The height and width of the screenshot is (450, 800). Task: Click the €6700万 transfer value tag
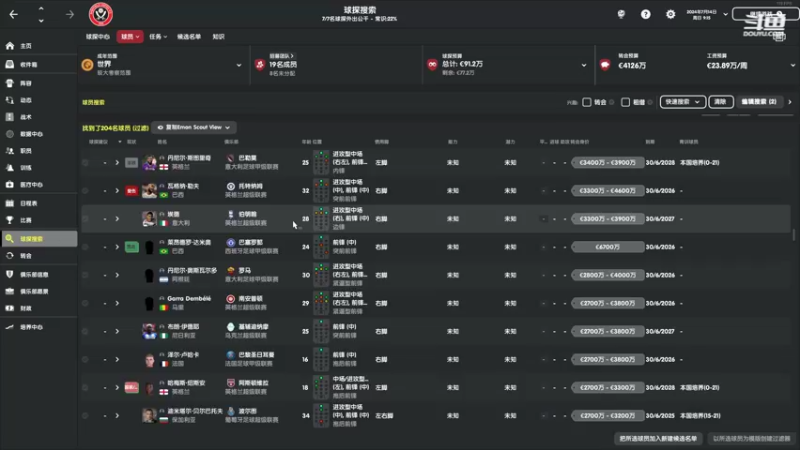coord(607,247)
